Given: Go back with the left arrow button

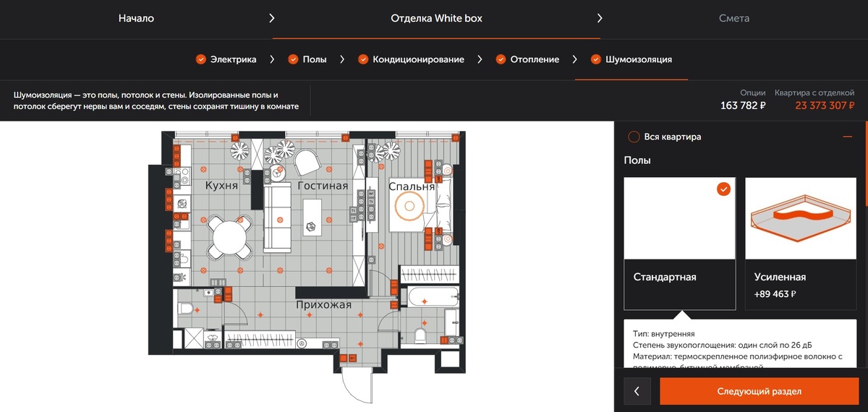Looking at the screenshot, I should [x=637, y=391].
